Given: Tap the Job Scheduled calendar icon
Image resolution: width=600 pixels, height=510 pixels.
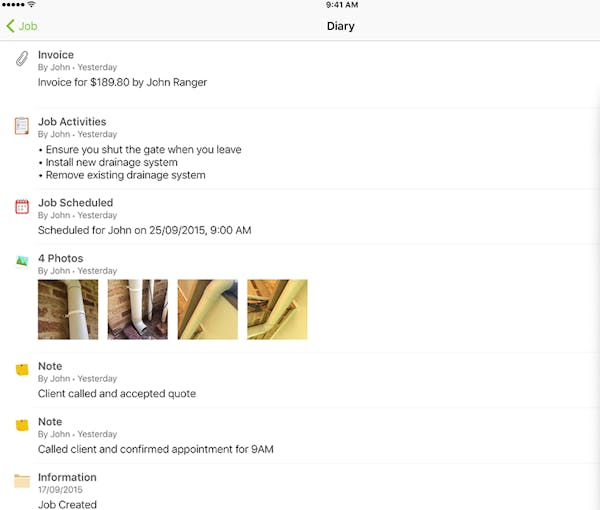Looking at the screenshot, I should [x=22, y=207].
